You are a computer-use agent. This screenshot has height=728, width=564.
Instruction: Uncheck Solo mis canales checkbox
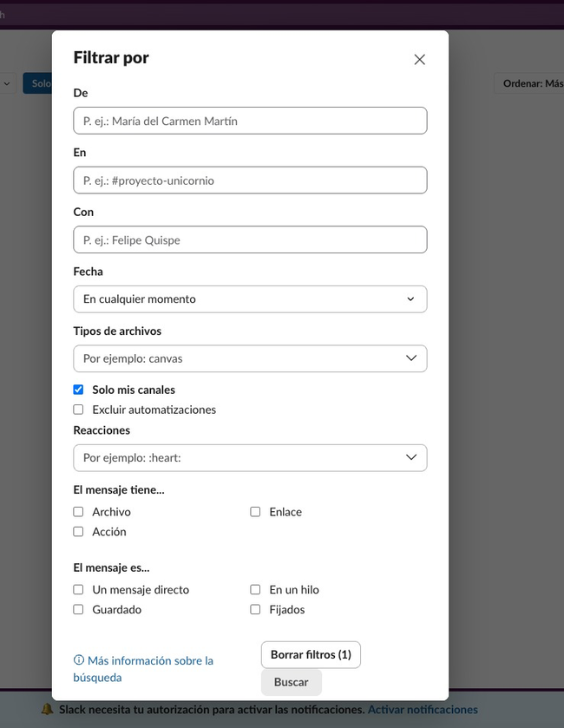(78, 390)
